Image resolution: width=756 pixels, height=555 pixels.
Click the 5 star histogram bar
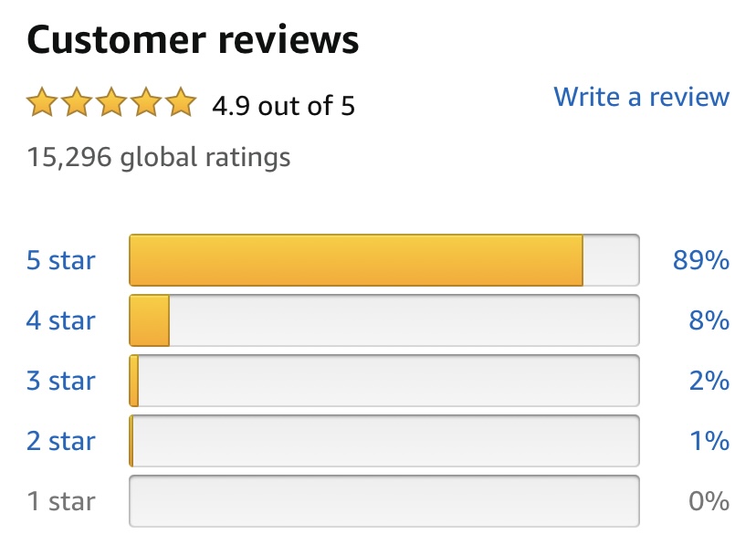[x=384, y=260]
